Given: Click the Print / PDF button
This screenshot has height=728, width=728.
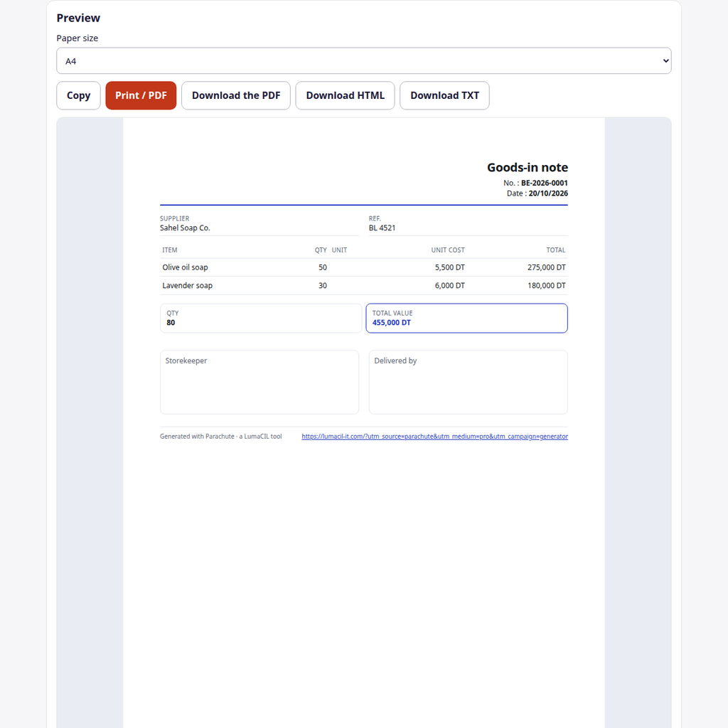Looking at the screenshot, I should (141, 96).
